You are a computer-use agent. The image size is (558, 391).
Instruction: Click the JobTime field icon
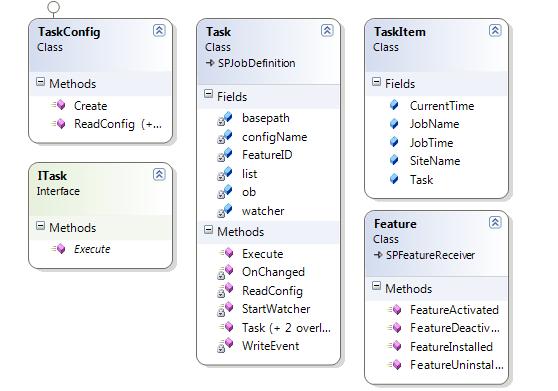pyautogui.click(x=394, y=142)
